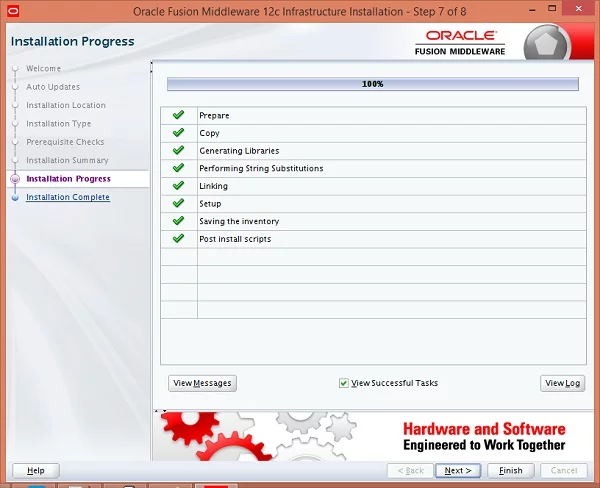
Task: Select Installation Progress in the step list
Action: (x=68, y=179)
